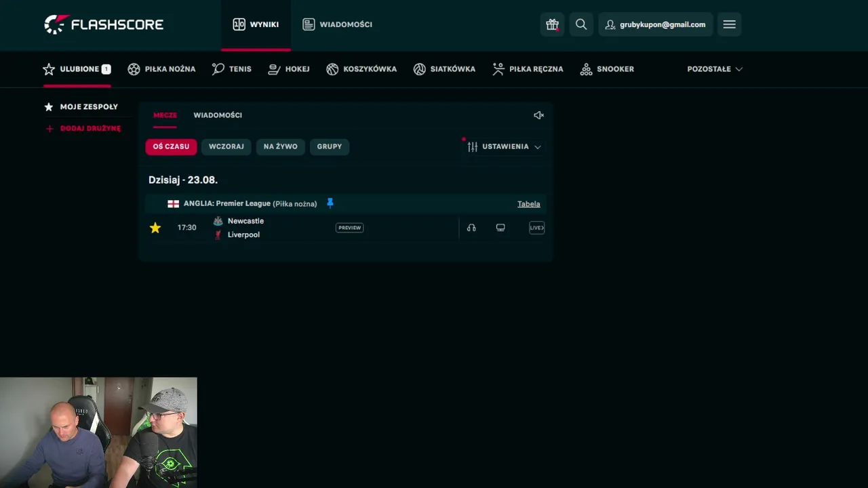This screenshot has width=868, height=488.
Task: Select the ULUBIONE favorites section
Action: pos(77,69)
